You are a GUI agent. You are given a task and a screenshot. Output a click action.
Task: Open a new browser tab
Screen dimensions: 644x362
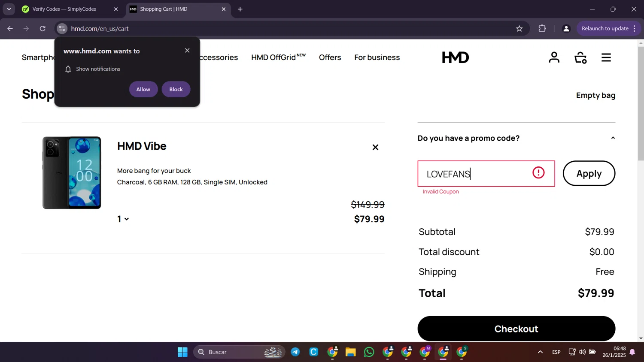(x=240, y=9)
